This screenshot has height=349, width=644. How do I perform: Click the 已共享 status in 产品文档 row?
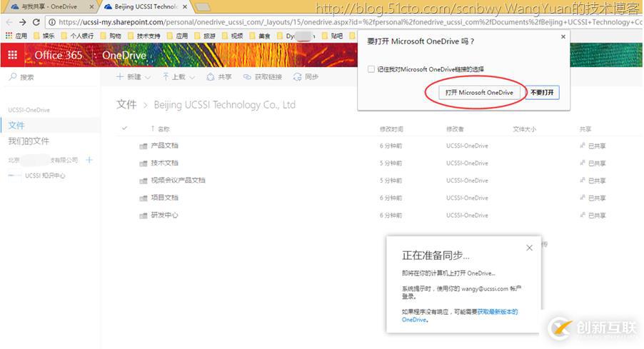(593, 146)
